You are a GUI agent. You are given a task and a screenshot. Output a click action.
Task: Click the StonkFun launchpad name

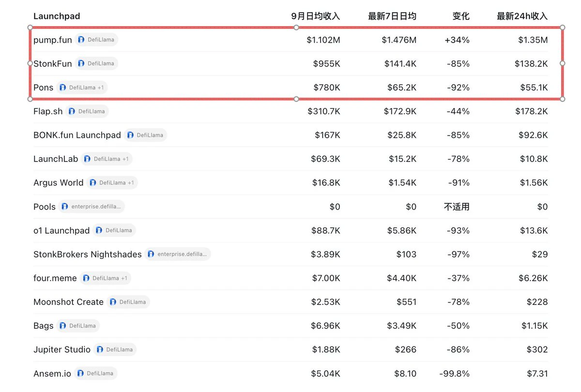coord(53,63)
